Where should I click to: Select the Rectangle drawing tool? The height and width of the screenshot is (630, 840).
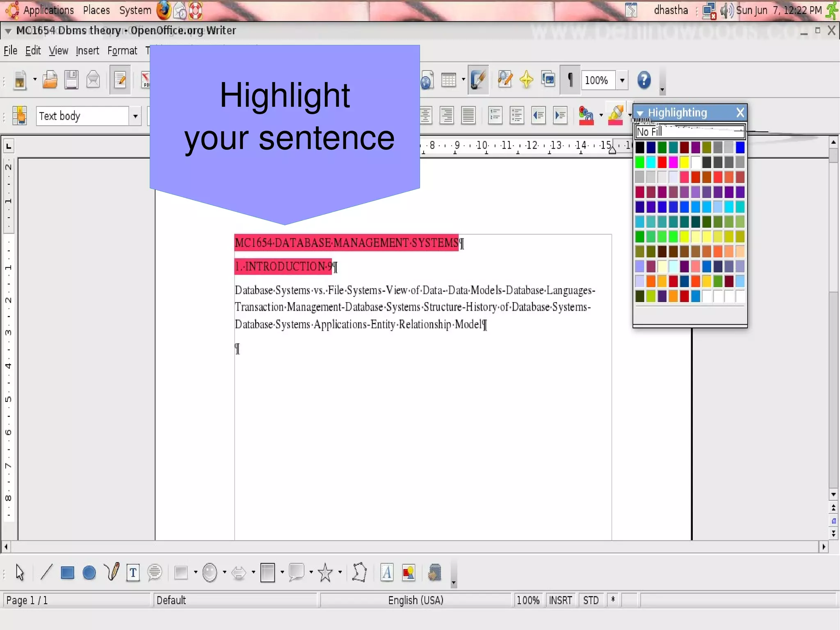(67, 572)
